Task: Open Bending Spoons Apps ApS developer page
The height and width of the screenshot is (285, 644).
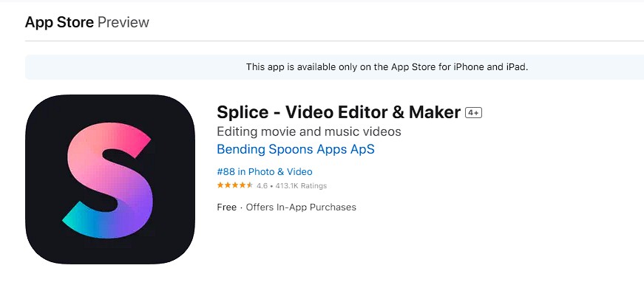Action: [296, 149]
